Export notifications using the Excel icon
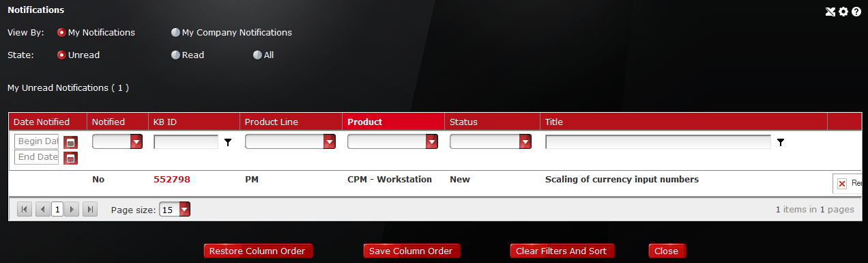This screenshot has width=868, height=263. click(830, 12)
